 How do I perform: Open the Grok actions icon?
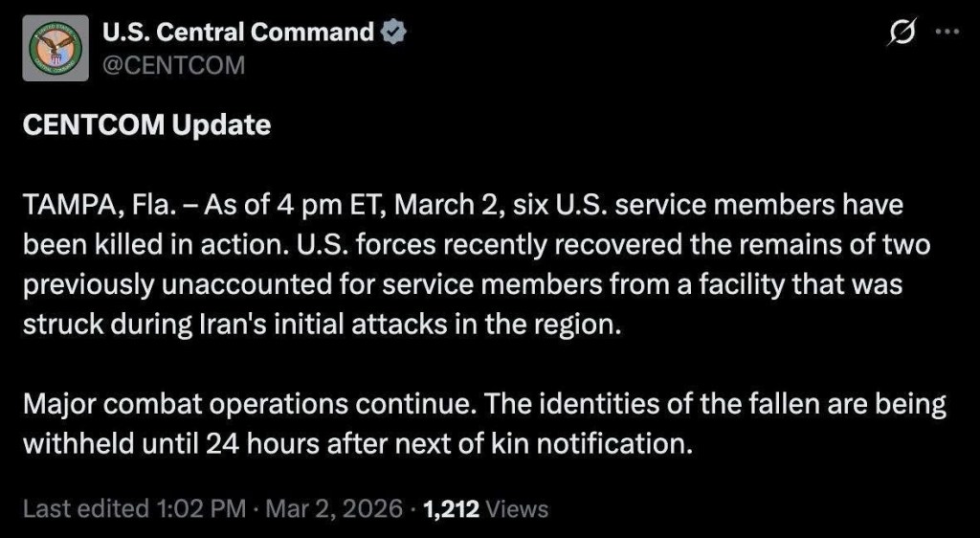pos(901,34)
